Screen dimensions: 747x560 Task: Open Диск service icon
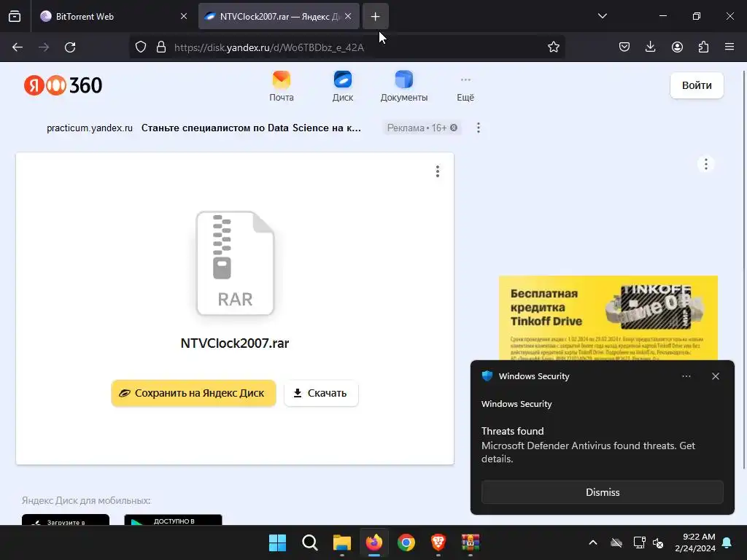point(343,86)
